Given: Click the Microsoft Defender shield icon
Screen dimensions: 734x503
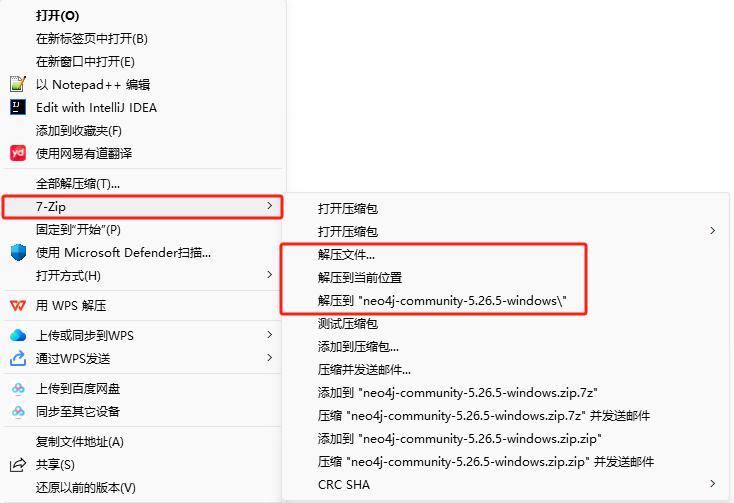Looking at the screenshot, I should (x=18, y=253).
